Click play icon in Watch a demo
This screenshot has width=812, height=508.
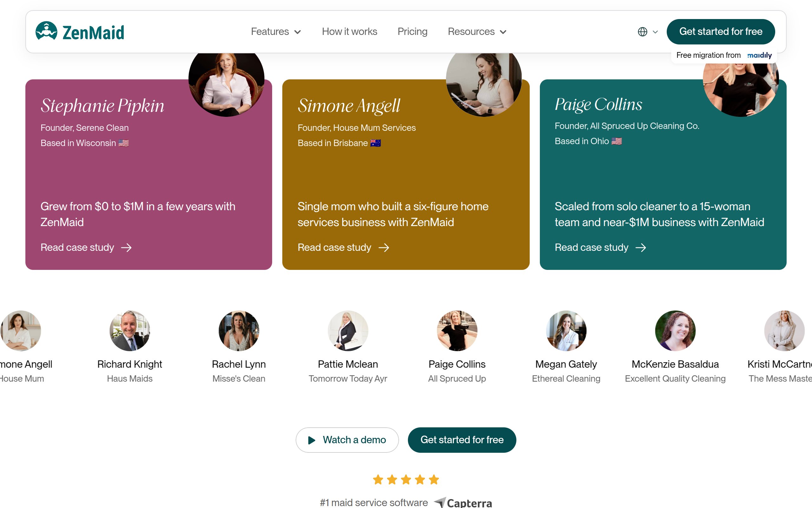click(312, 440)
